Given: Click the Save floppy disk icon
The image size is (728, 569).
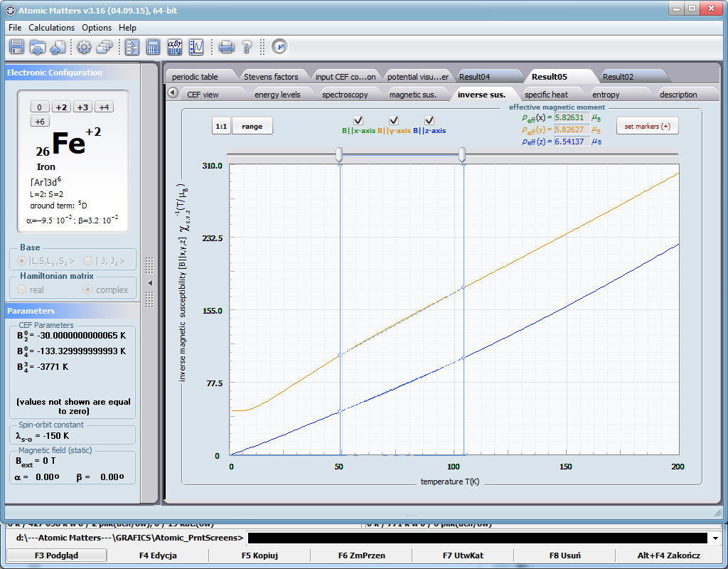Looking at the screenshot, I should click(x=17, y=47).
